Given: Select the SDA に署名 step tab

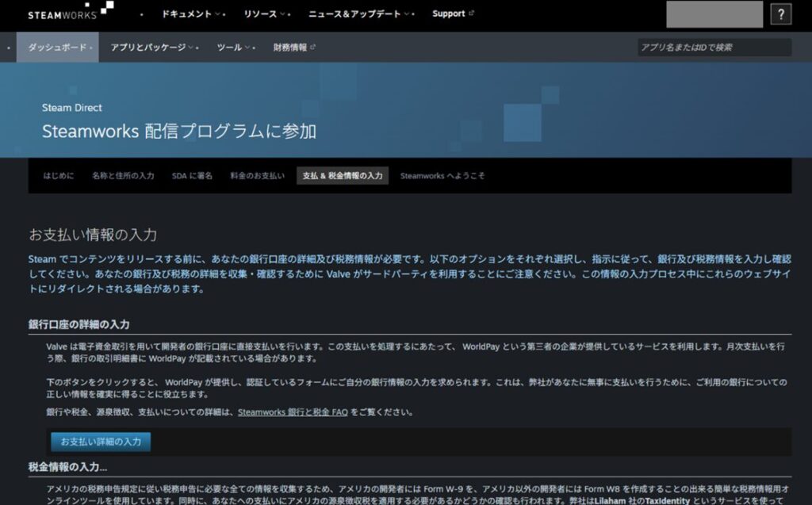Looking at the screenshot, I should pyautogui.click(x=192, y=176).
